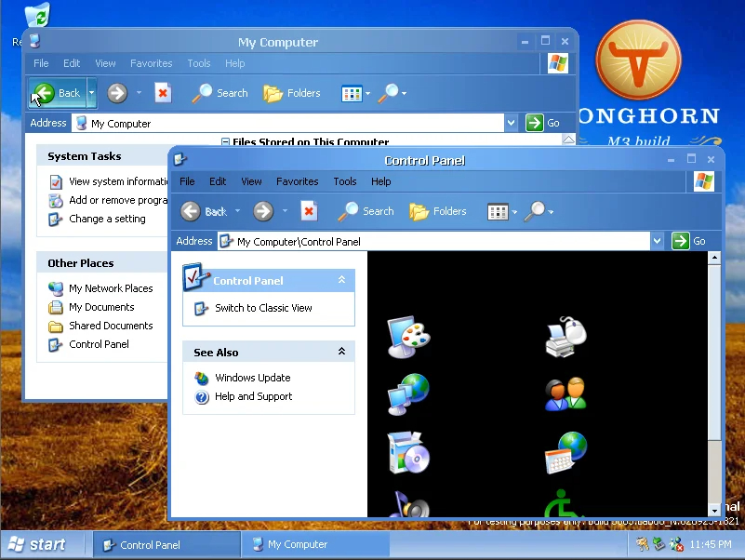Open Date, Time, Language and Regional Options
Screen dimensions: 745x560
[564, 451]
